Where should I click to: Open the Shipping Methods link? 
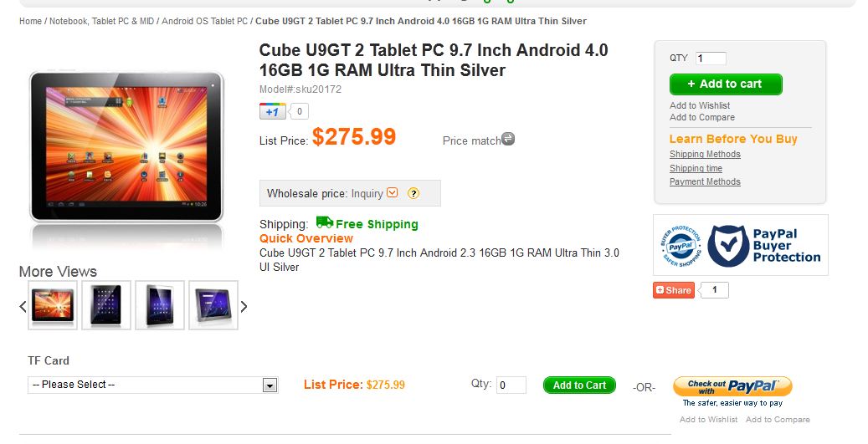705,155
